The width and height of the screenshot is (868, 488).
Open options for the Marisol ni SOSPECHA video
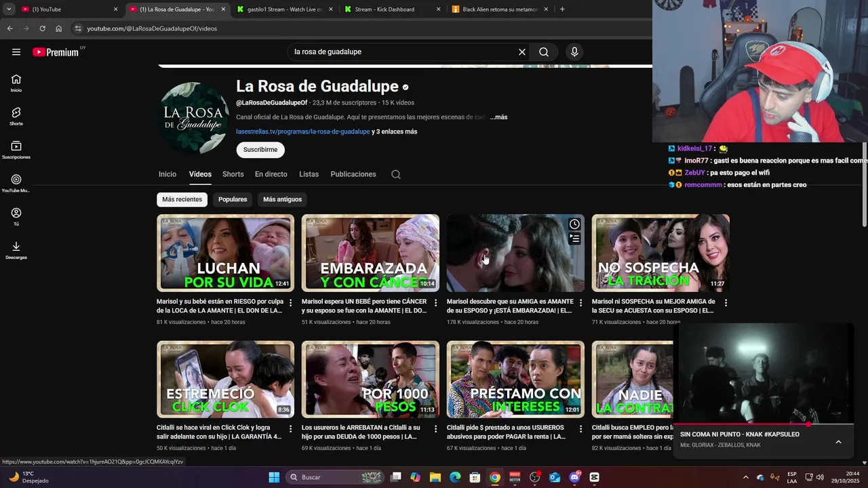click(726, 302)
